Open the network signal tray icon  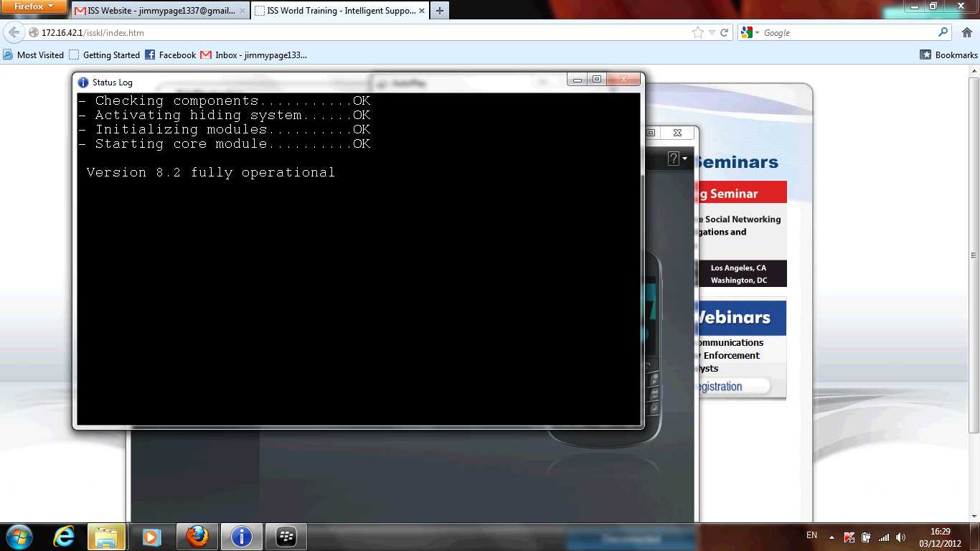884,537
